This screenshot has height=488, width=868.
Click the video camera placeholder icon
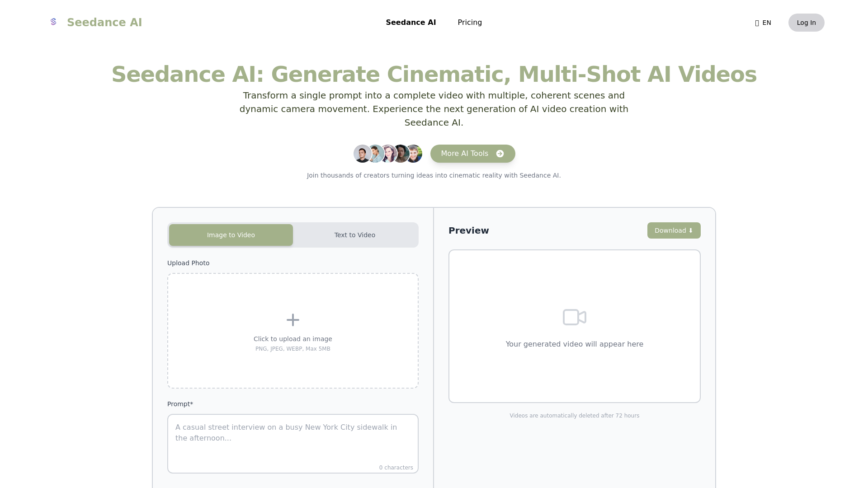click(x=575, y=317)
